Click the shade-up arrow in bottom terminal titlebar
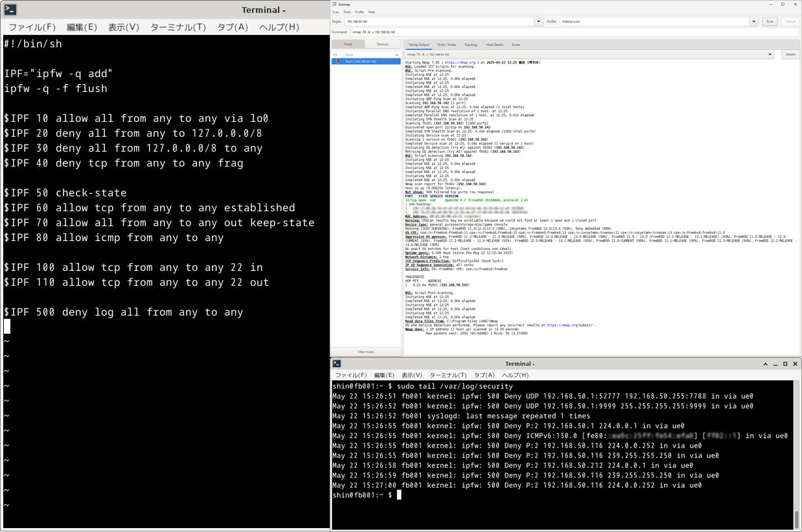 pos(765,364)
